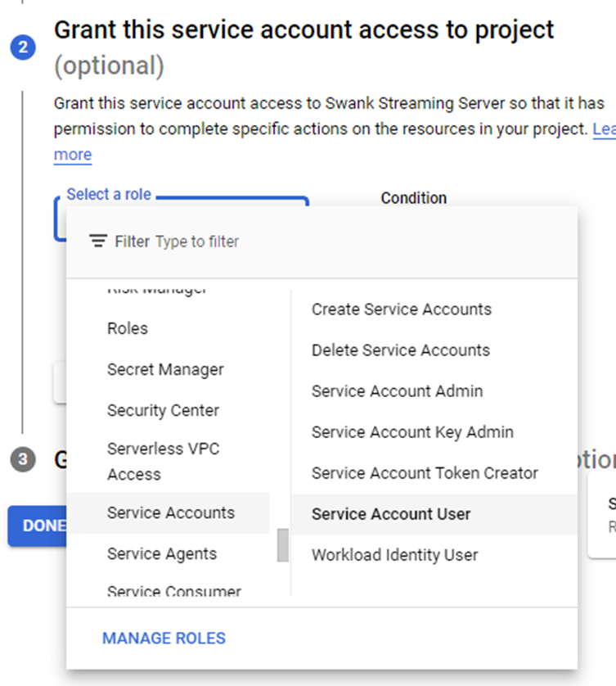Click the filter lines icon

pyautogui.click(x=98, y=241)
